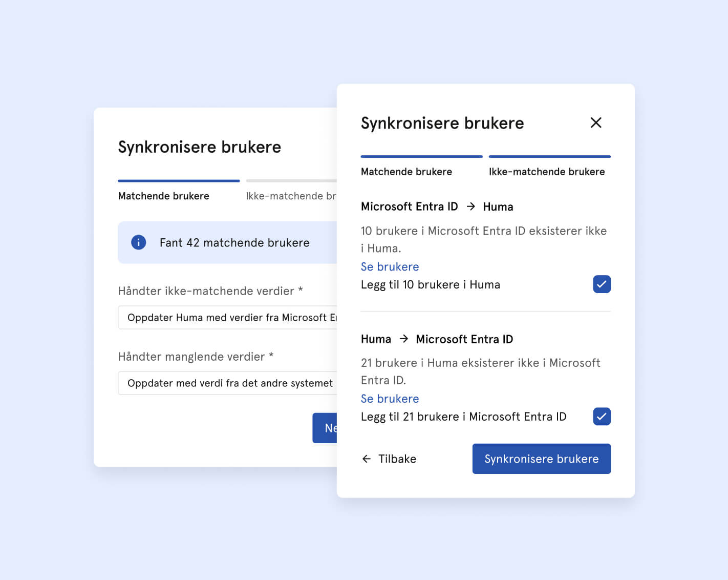
Task: Select 'Ikke-matchende brukere' step in front dialog
Action: (x=546, y=172)
